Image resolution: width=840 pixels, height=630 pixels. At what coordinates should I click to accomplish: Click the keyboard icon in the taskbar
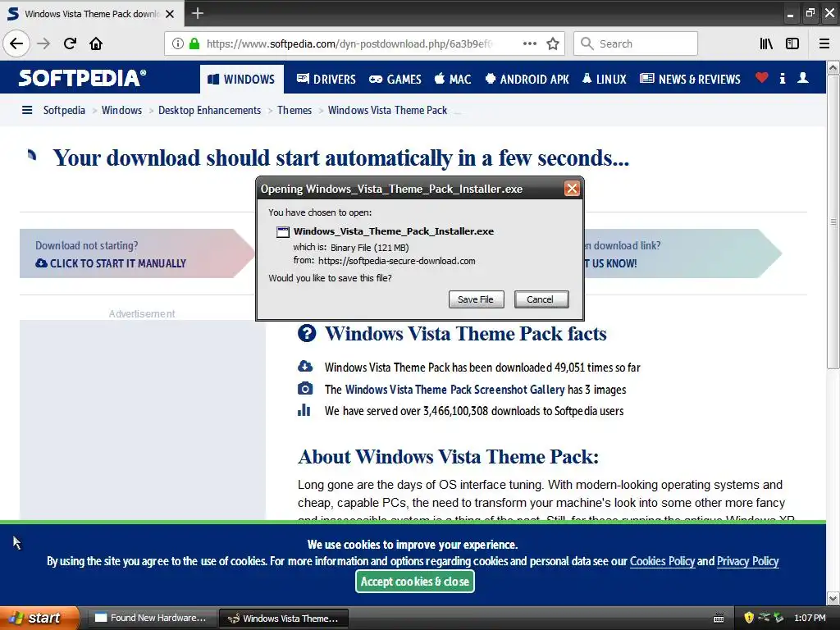click(x=719, y=619)
